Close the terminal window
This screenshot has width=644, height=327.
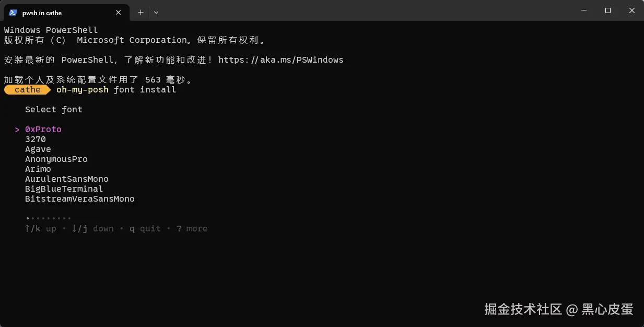pyautogui.click(x=632, y=10)
